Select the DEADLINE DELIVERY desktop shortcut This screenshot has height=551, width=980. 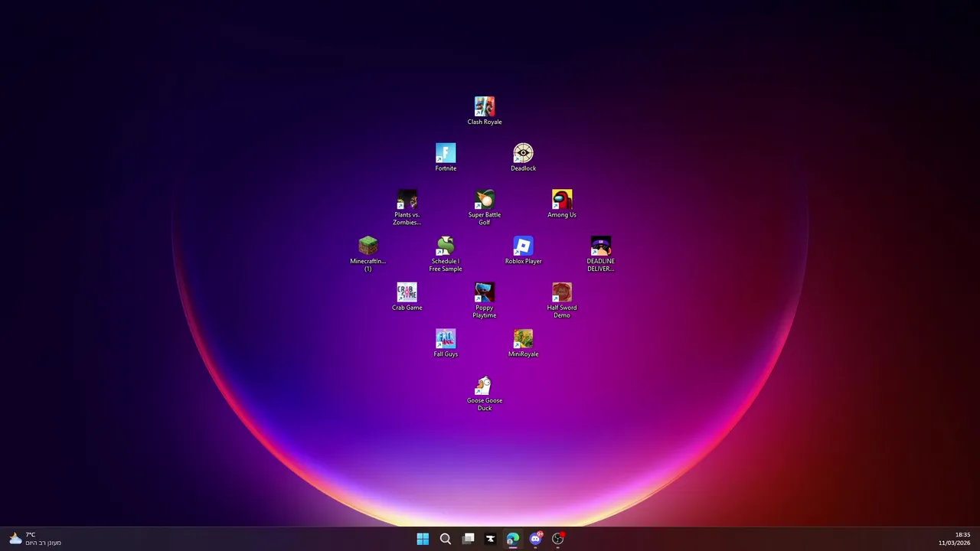pyautogui.click(x=601, y=254)
